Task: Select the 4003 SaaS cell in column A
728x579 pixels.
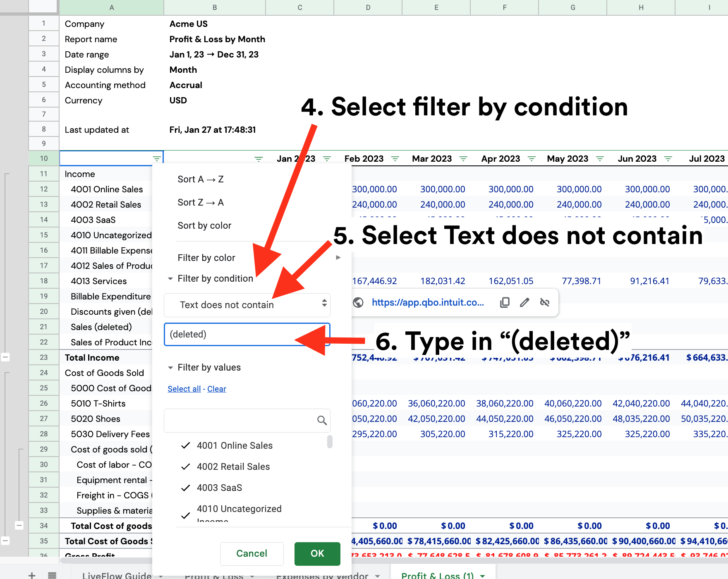Action: [x=93, y=220]
